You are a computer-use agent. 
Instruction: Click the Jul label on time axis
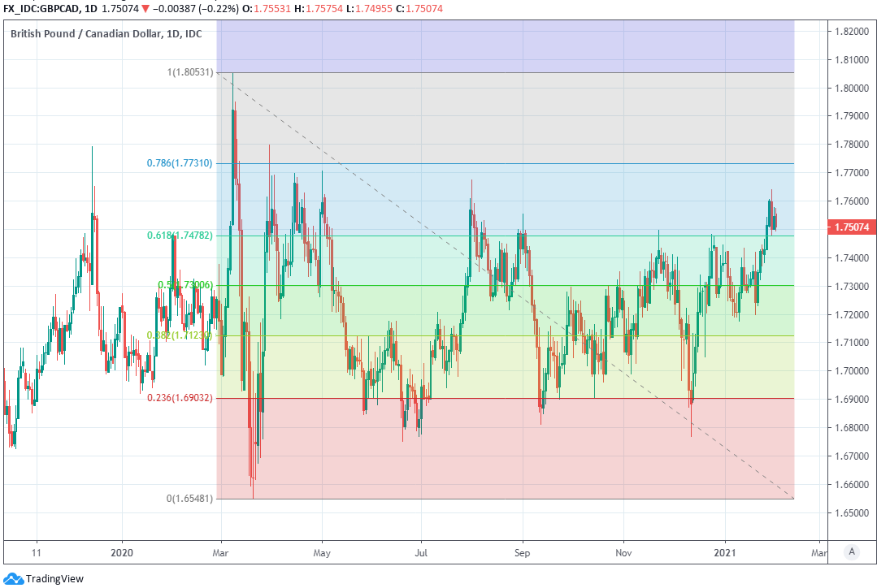click(x=421, y=551)
